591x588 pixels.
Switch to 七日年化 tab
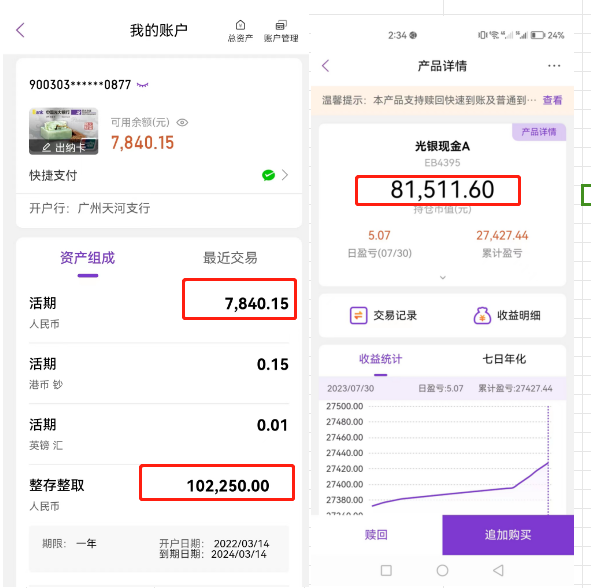click(504, 359)
